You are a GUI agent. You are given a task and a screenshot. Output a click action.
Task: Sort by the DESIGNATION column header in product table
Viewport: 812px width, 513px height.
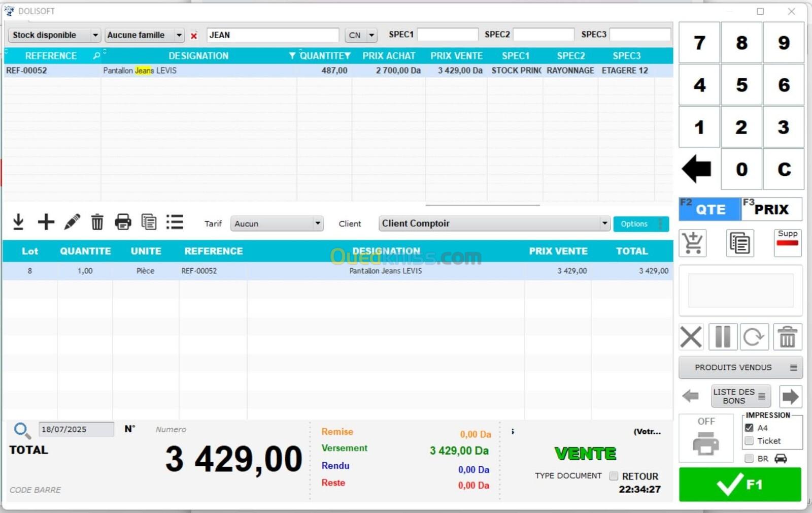pyautogui.click(x=198, y=56)
